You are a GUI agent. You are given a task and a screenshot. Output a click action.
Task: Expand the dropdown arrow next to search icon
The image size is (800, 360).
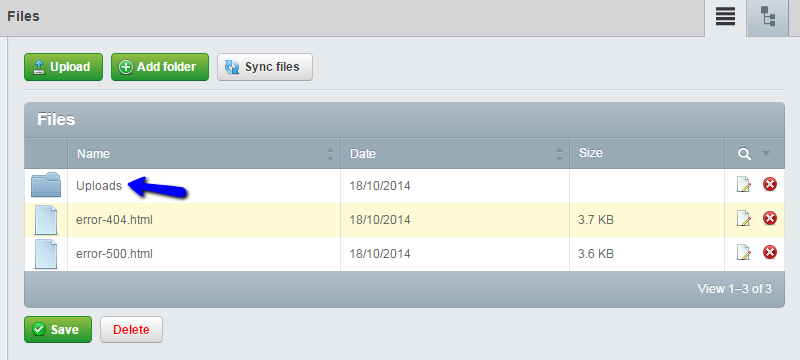766,153
